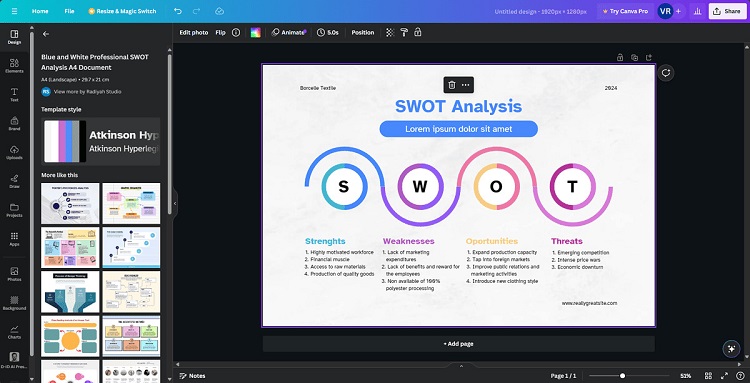Select the Strenghts heading on canvas
The width and height of the screenshot is (750, 383).
click(x=325, y=241)
